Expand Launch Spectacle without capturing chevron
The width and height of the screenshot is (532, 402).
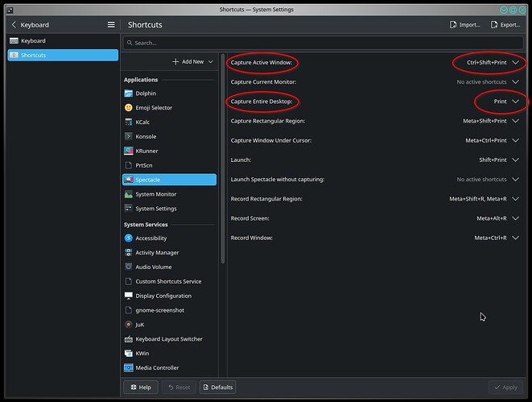click(515, 180)
